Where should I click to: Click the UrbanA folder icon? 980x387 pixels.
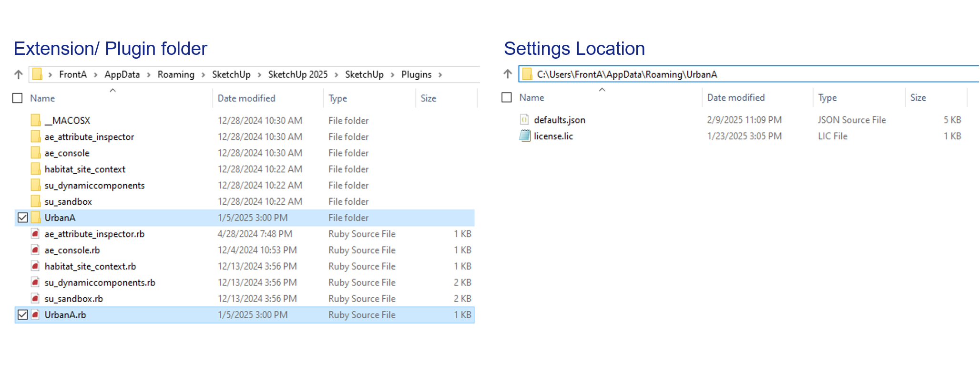[36, 218]
